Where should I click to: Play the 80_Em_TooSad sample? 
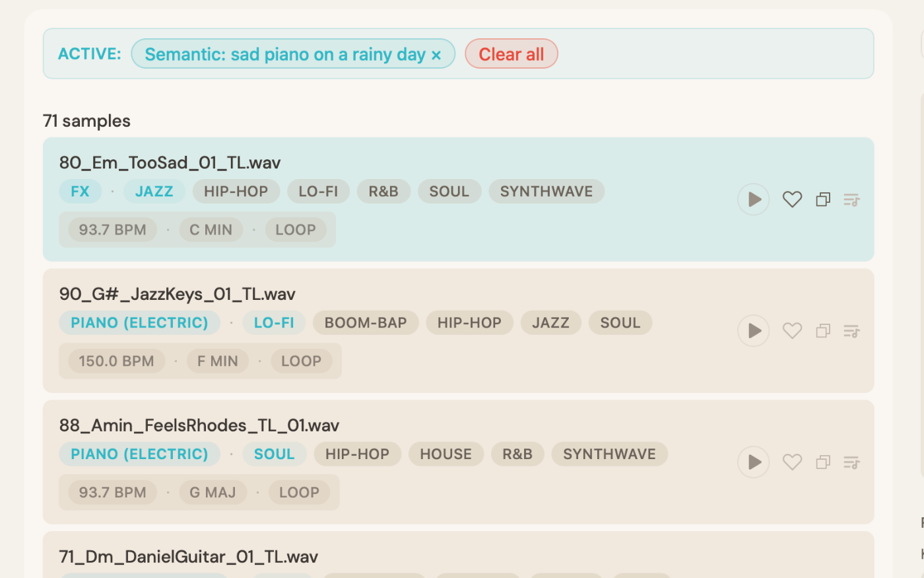pos(753,199)
